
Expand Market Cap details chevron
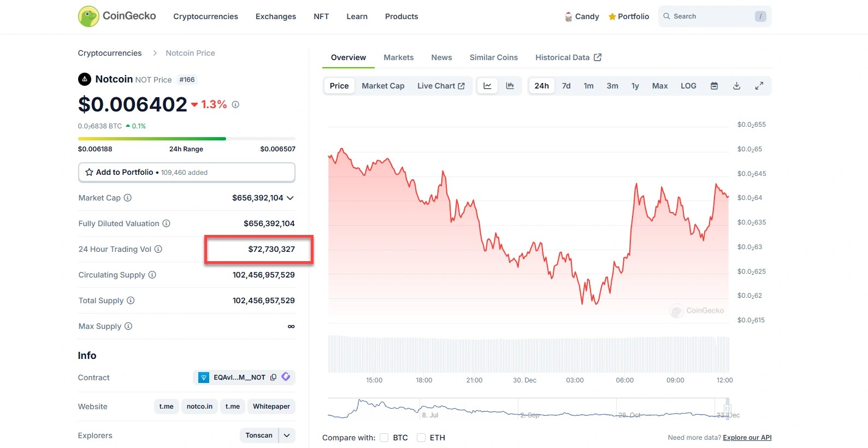290,198
